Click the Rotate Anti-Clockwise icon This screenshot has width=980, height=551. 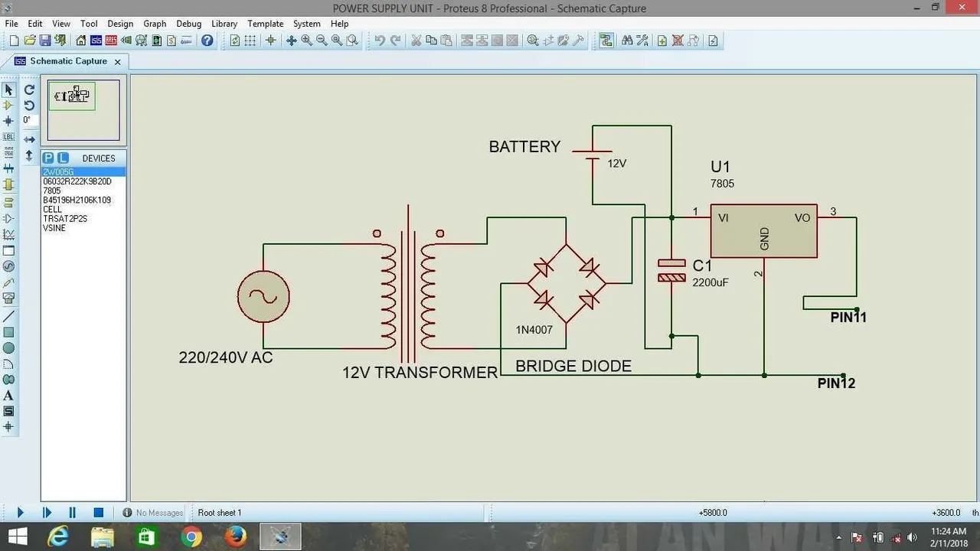29,105
